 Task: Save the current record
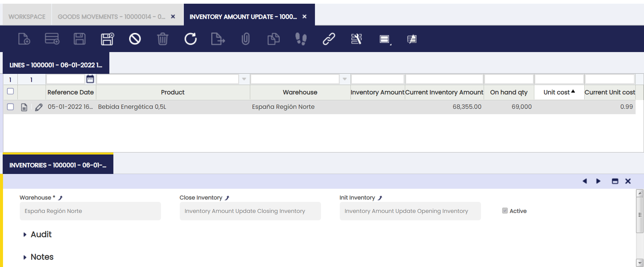[x=79, y=39]
